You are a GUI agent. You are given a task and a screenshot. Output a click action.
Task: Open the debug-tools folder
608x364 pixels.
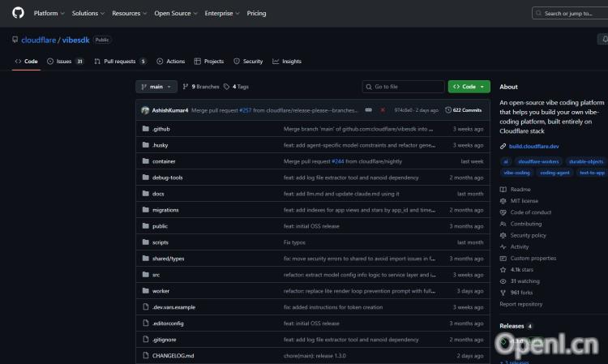click(168, 178)
